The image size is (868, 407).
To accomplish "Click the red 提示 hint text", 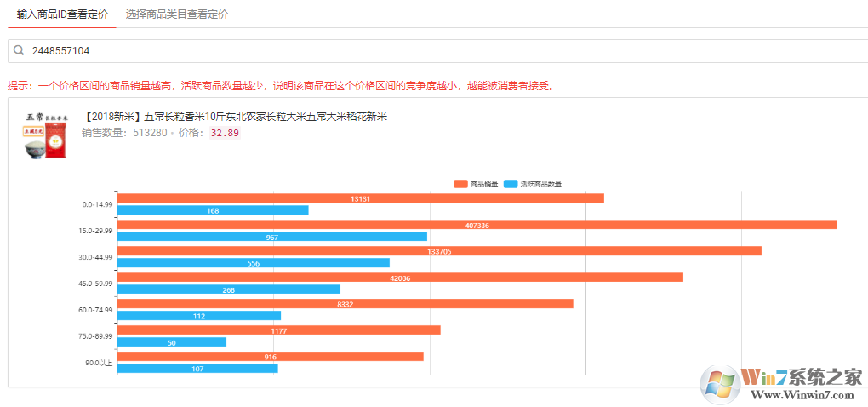I will pyautogui.click(x=281, y=86).
